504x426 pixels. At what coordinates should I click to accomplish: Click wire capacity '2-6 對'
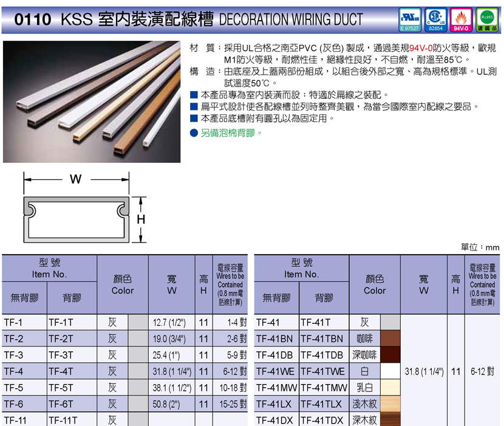[237, 338]
